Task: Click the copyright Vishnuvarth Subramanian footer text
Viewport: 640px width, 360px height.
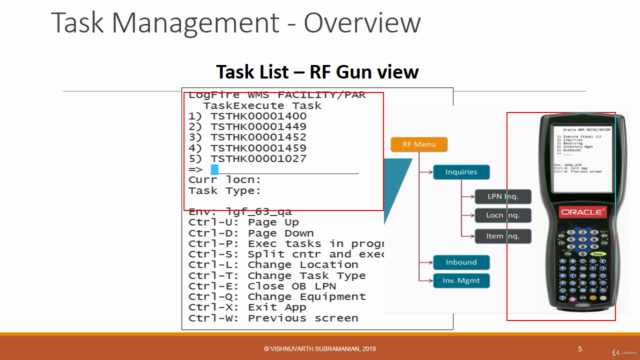Action: (x=320, y=349)
